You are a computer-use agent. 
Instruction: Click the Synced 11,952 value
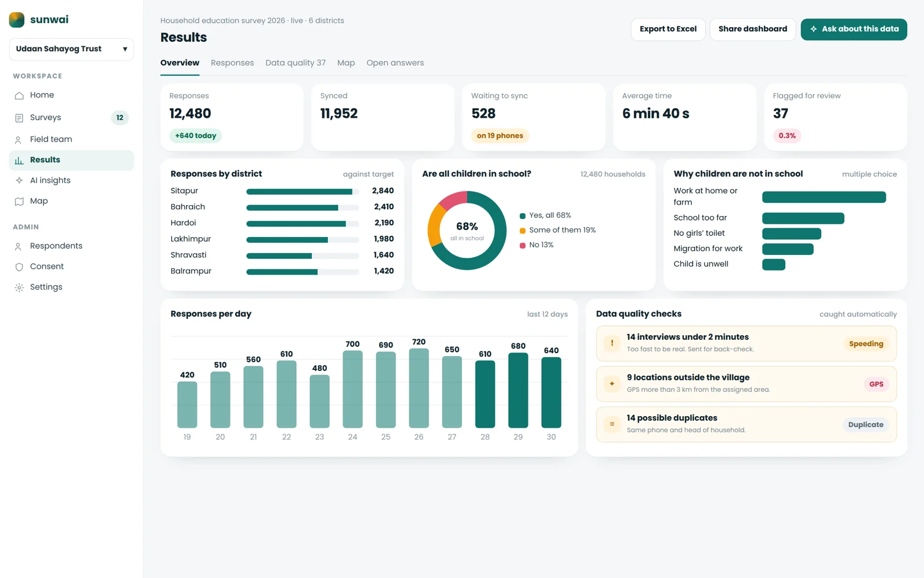point(339,114)
